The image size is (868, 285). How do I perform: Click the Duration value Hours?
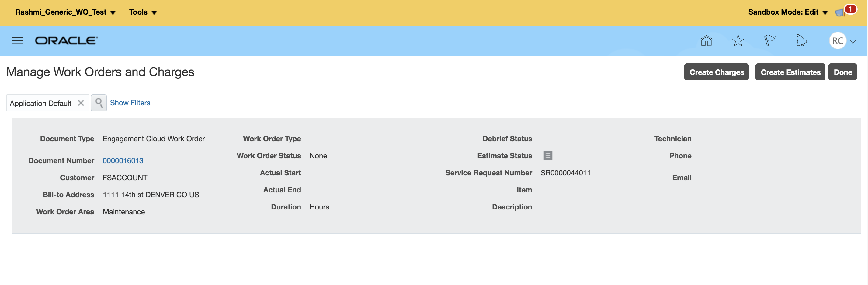click(319, 207)
